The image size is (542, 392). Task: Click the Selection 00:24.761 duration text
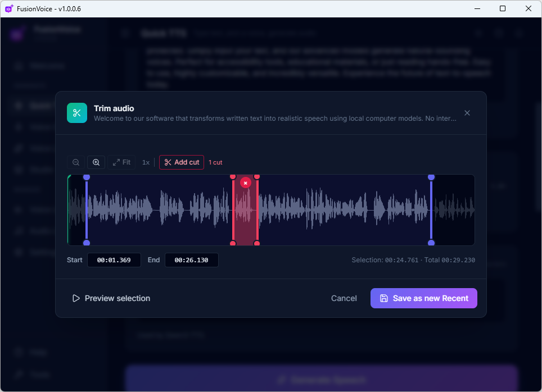pos(385,260)
